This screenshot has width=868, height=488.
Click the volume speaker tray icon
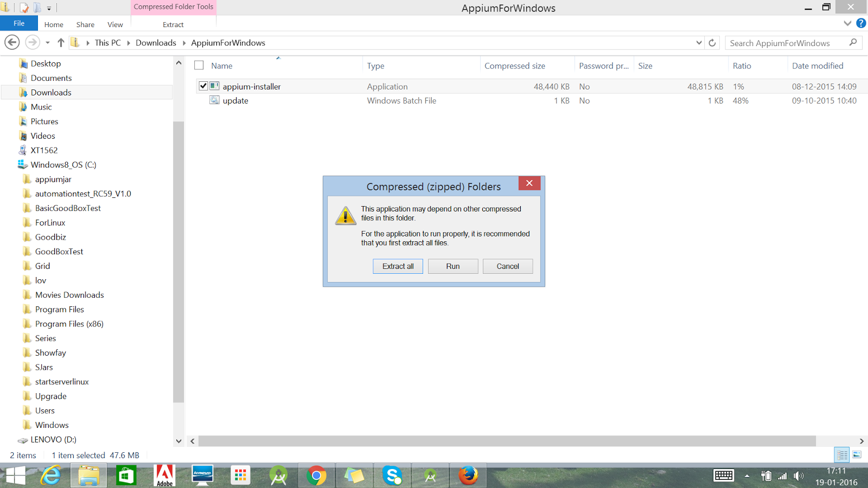coord(799,476)
